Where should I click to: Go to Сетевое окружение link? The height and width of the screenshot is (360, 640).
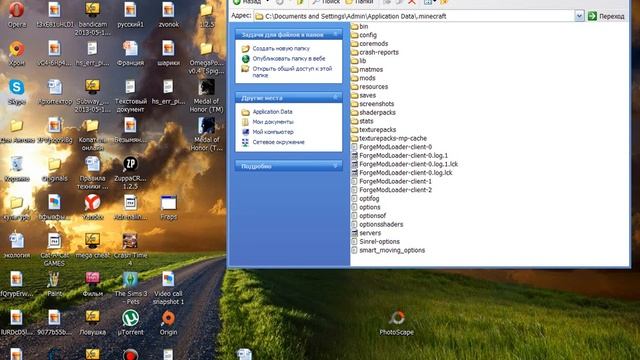[x=278, y=142]
